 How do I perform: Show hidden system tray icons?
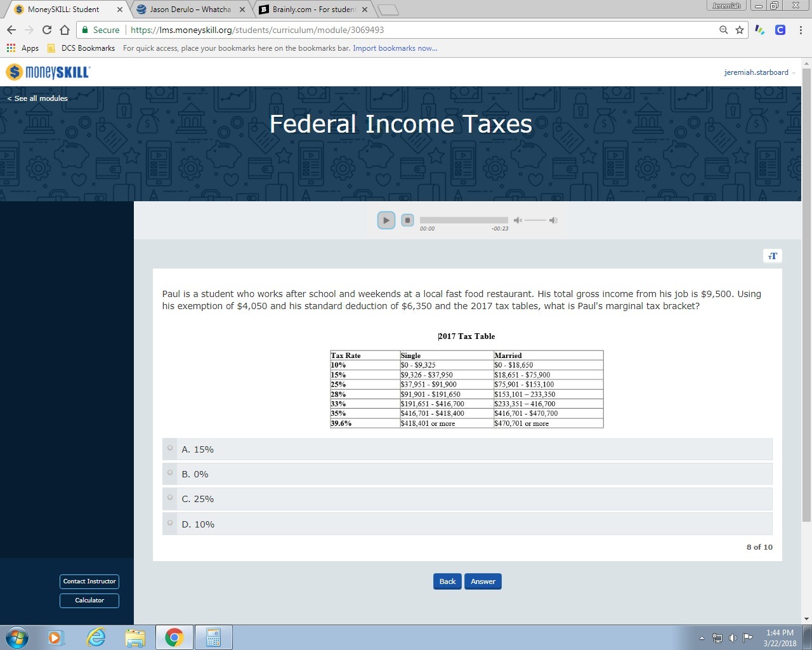[x=702, y=638]
